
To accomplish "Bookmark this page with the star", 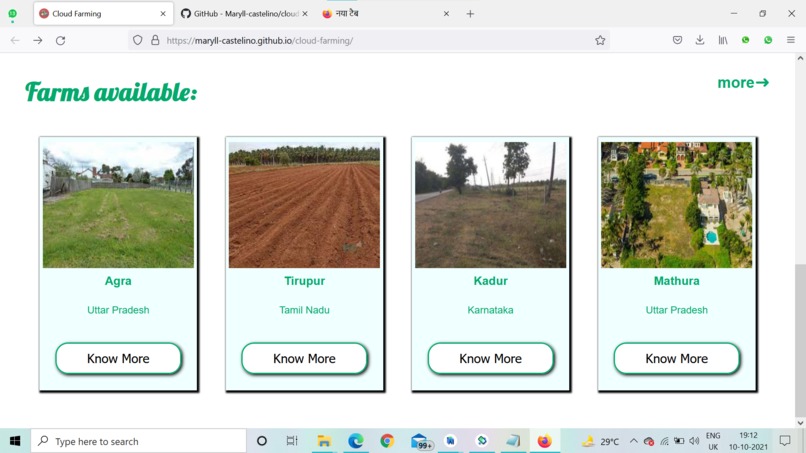I will click(600, 40).
